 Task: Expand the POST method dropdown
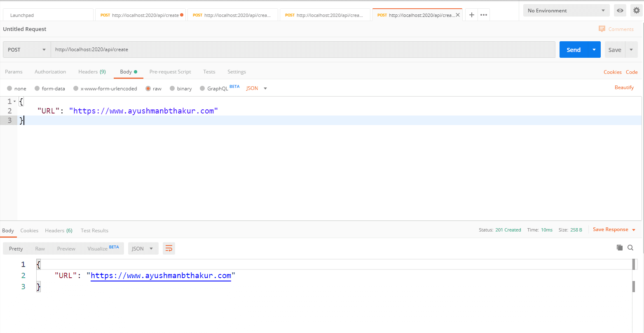coord(27,50)
